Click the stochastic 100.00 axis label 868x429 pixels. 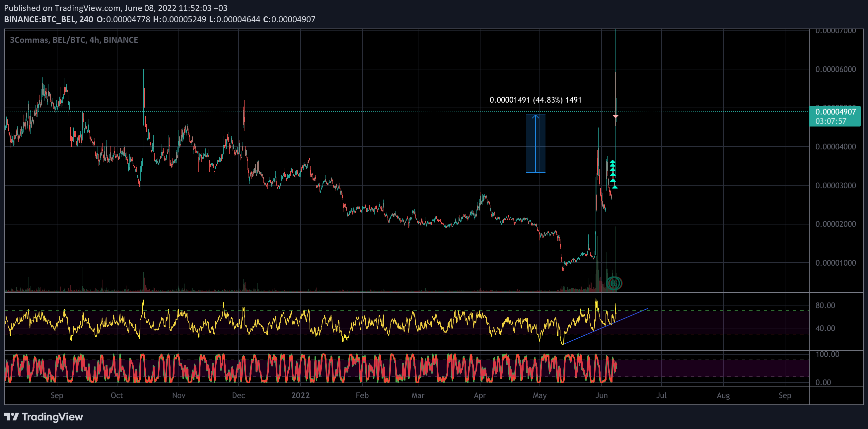pyautogui.click(x=827, y=354)
